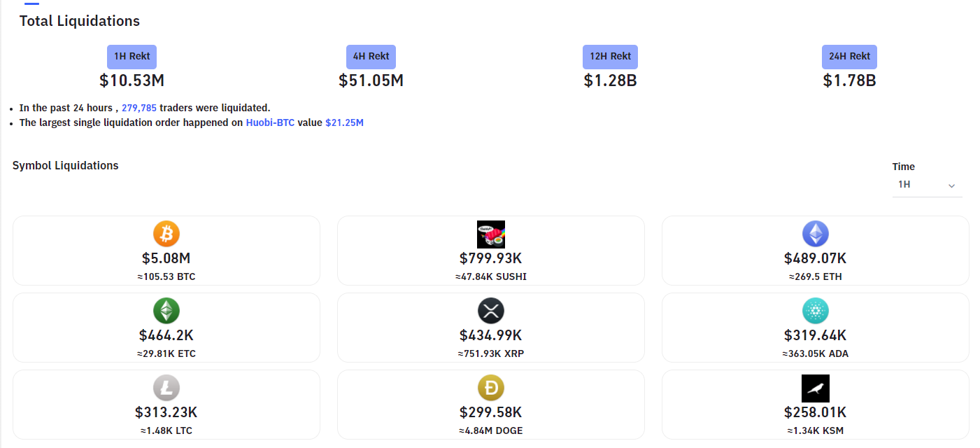Click the Time dropdown chevron arrow
The width and height of the screenshot is (980, 448).
(951, 185)
